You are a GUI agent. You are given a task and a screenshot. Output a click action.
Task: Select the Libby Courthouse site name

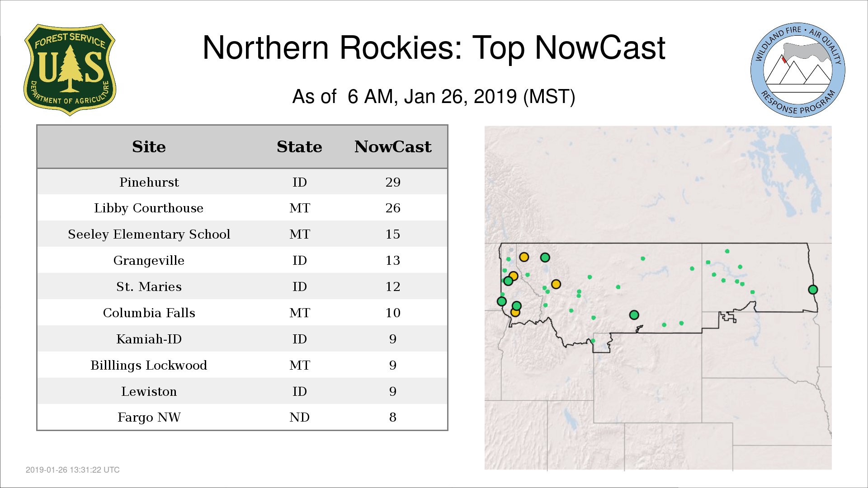point(149,208)
